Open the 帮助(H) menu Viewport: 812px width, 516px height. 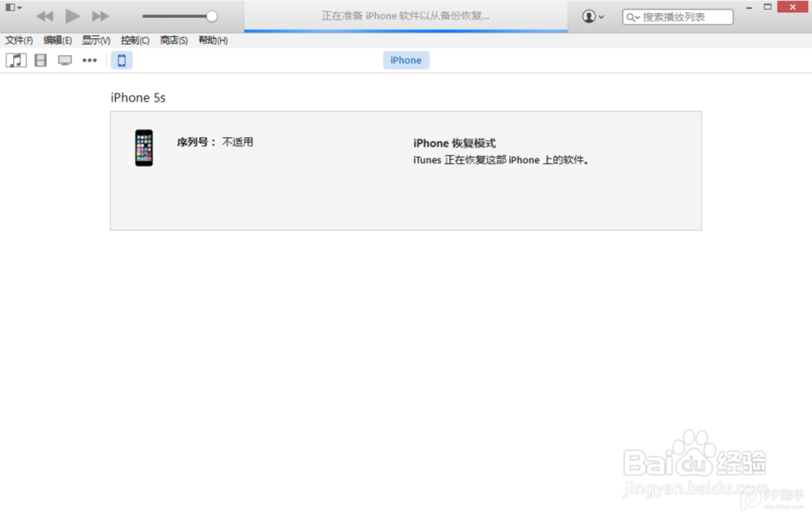pos(213,41)
